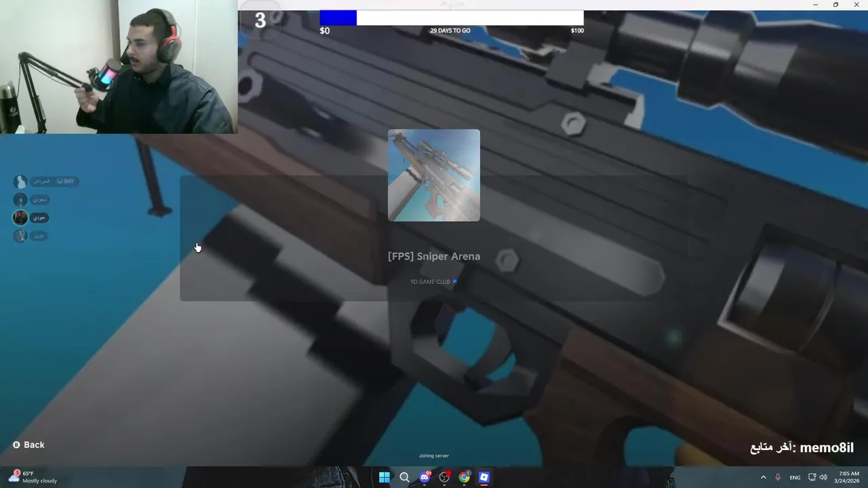The image size is (868, 488).
Task: Open the taskbar app between Discord and Chrome
Action: [445, 477]
